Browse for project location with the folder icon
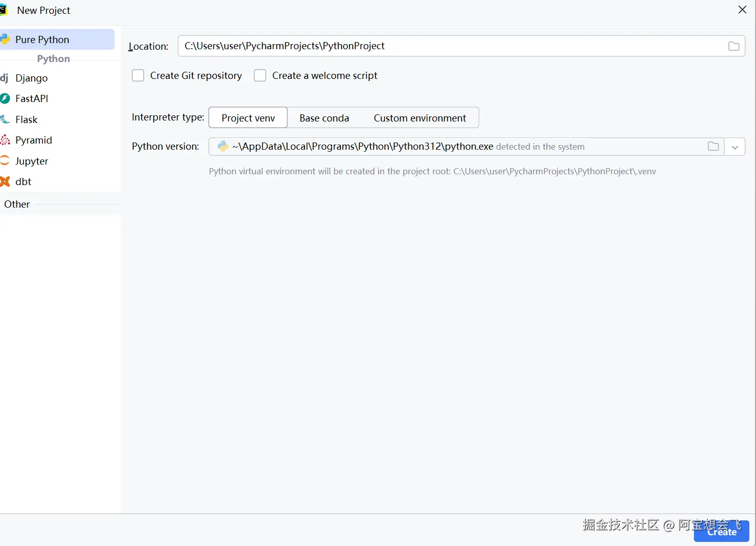Viewport: 756px width, 546px height. click(x=734, y=46)
